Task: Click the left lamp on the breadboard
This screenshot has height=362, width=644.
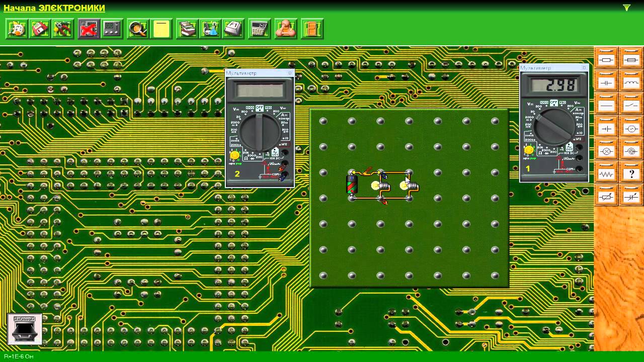Action: [x=380, y=186]
